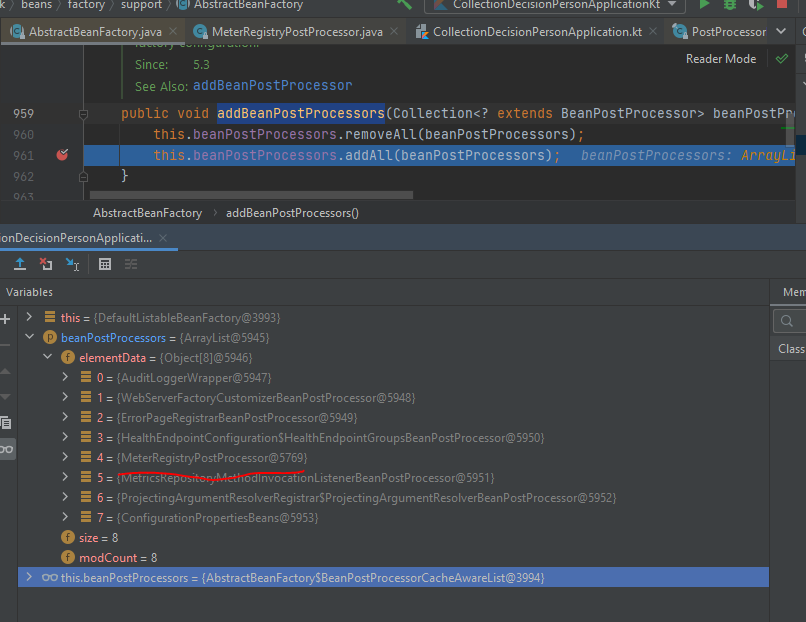This screenshot has height=622, width=806.
Task: Toggle fold marker at line 962
Action: tap(83, 177)
